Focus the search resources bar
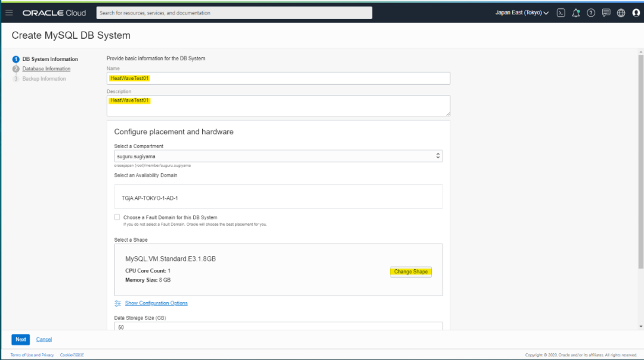The width and height of the screenshot is (644, 360). [x=234, y=13]
